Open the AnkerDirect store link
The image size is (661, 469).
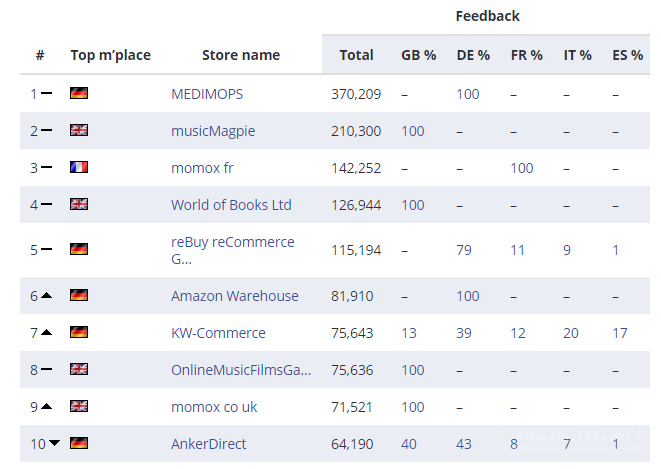pyautogui.click(x=208, y=444)
